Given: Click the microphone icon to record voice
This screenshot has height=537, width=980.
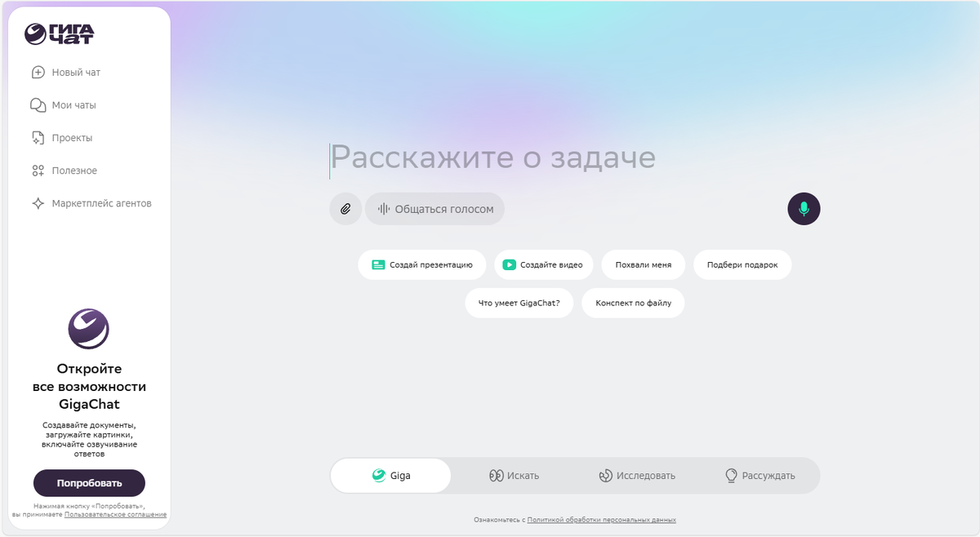Looking at the screenshot, I should [804, 209].
